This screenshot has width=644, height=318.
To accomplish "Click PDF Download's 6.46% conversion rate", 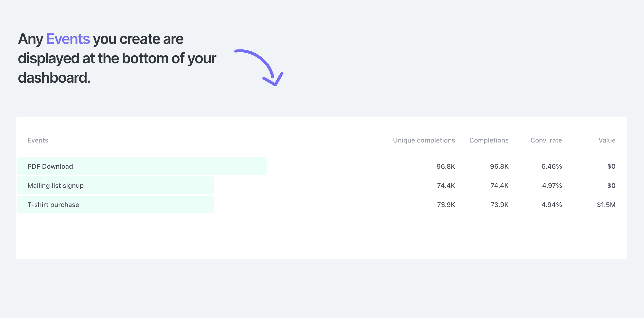I will click(552, 166).
